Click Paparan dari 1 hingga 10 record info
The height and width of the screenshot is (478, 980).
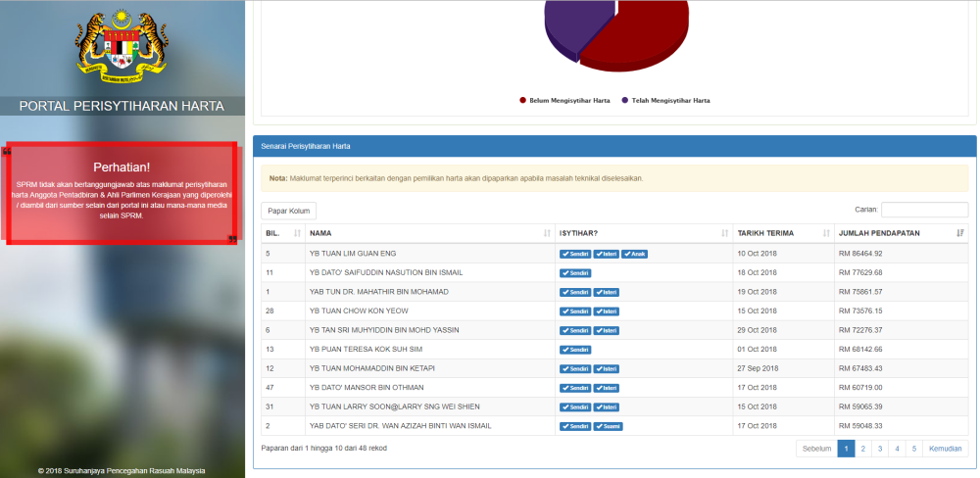click(324, 448)
